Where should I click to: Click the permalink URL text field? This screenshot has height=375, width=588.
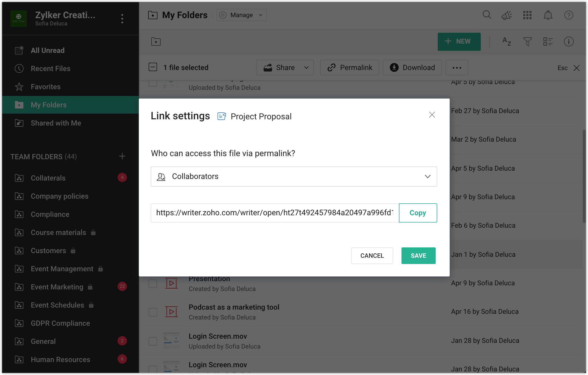[275, 213]
